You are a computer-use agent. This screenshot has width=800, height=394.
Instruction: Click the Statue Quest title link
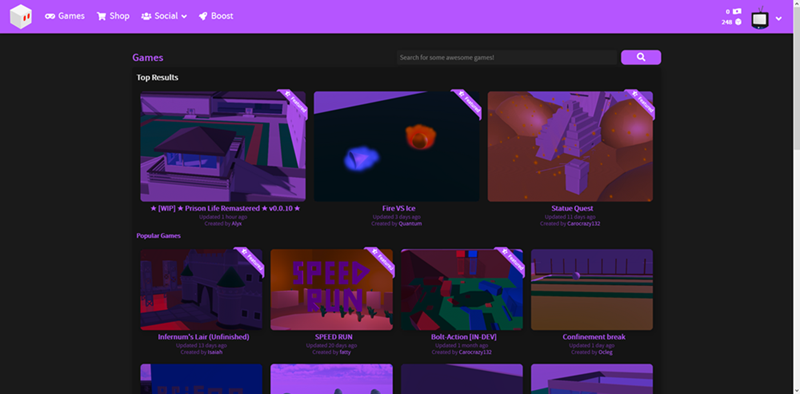tap(572, 208)
